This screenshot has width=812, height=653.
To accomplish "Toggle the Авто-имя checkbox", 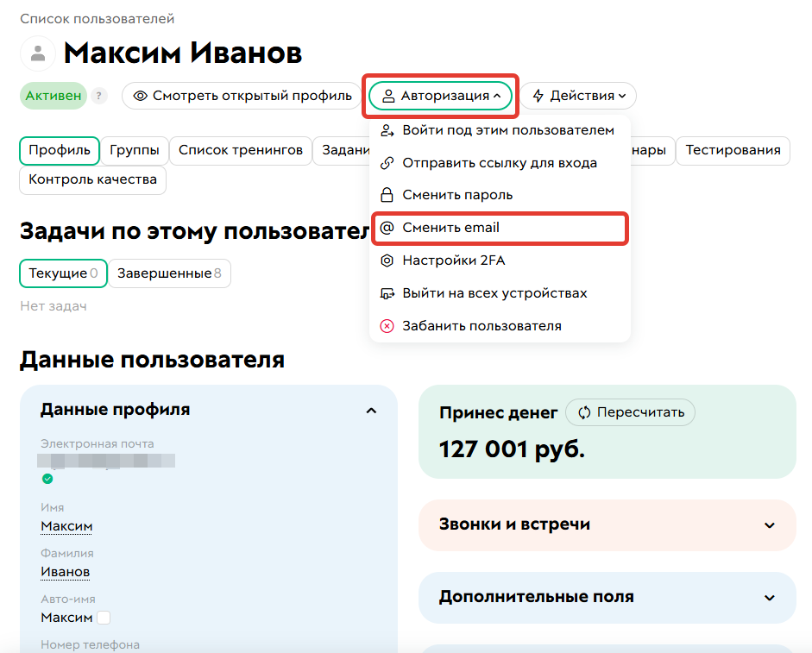I will [x=102, y=618].
